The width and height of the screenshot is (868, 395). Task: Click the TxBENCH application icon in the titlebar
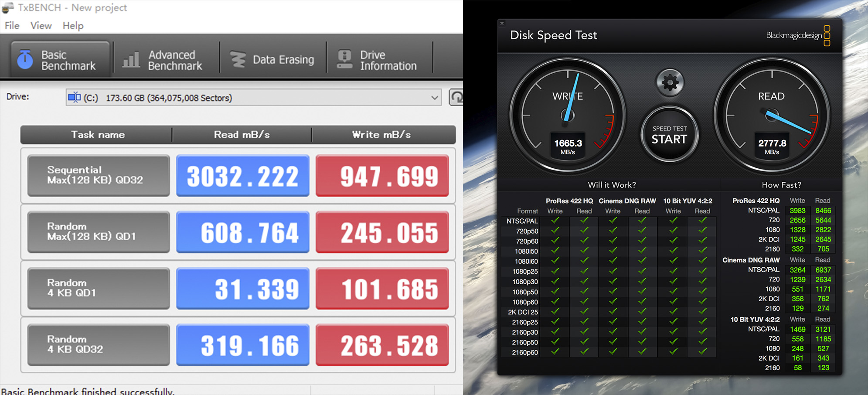7,7
